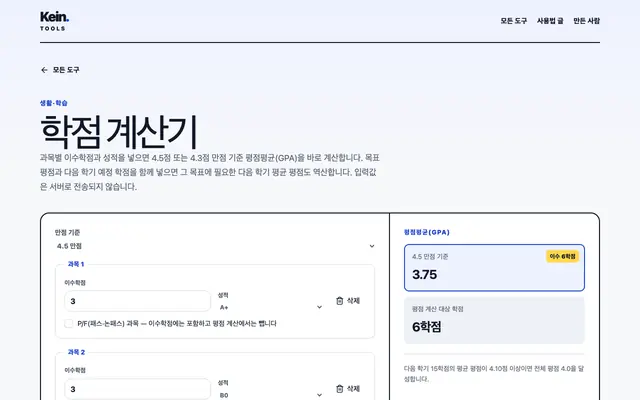Open the 만점 기준 dropdown showing 4.5 만점
The image size is (640, 400).
(215, 246)
